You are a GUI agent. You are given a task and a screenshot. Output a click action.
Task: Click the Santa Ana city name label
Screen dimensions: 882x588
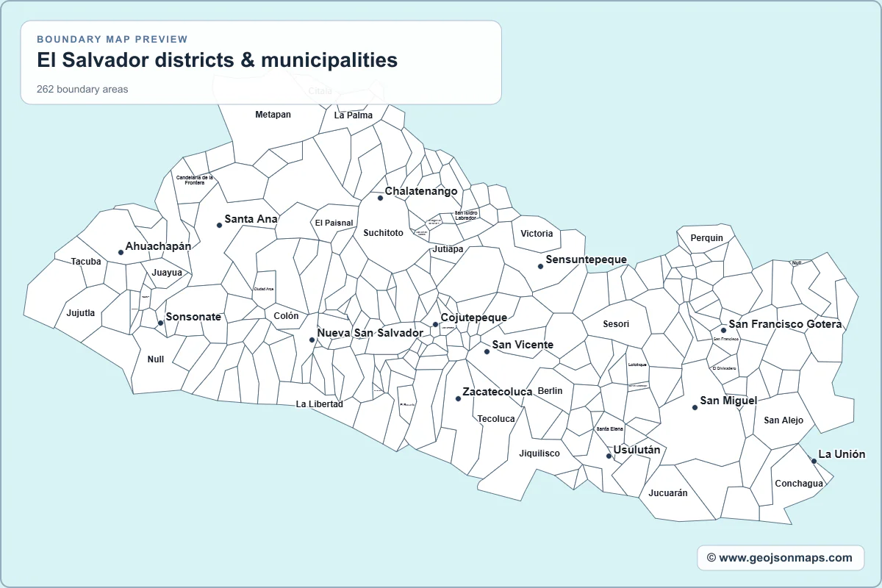251,219
